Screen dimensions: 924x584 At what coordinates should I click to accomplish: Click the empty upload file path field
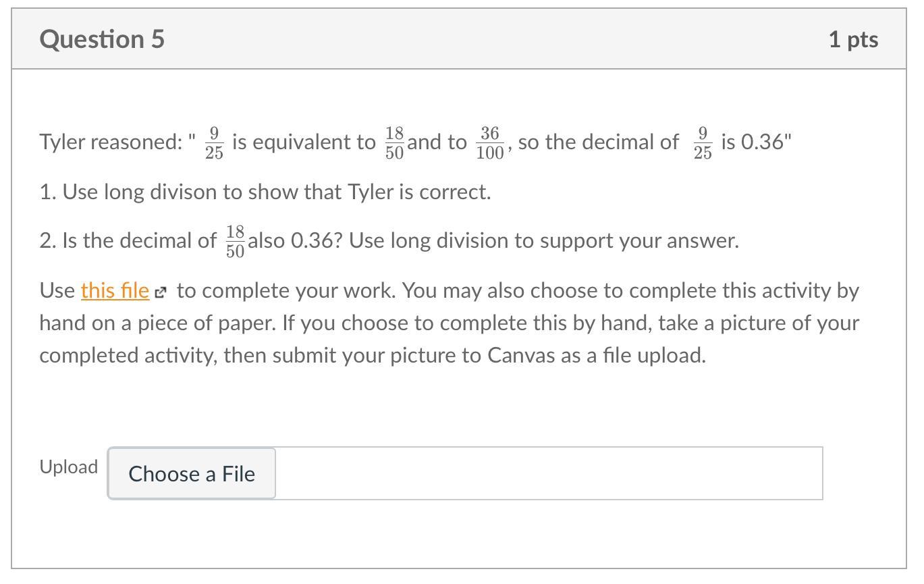pyautogui.click(x=548, y=473)
